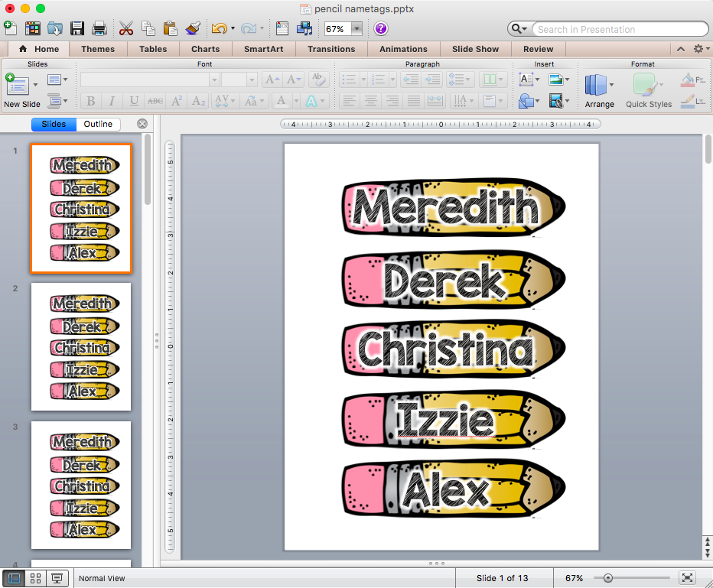Open New from Template icon
Image resolution: width=713 pixels, height=588 pixels.
point(32,28)
